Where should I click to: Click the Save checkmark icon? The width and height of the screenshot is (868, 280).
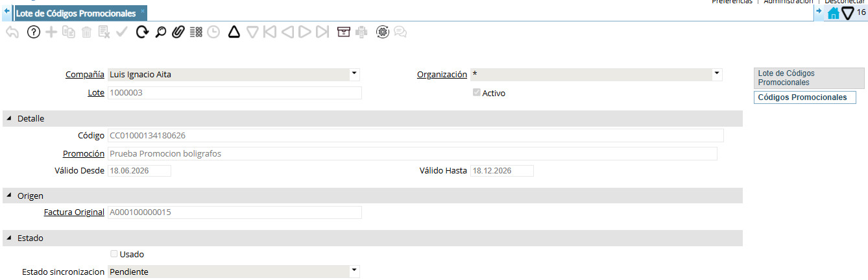coord(122,32)
